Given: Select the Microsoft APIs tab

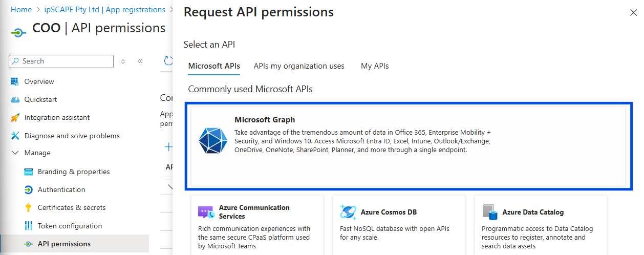Looking at the screenshot, I should [214, 66].
